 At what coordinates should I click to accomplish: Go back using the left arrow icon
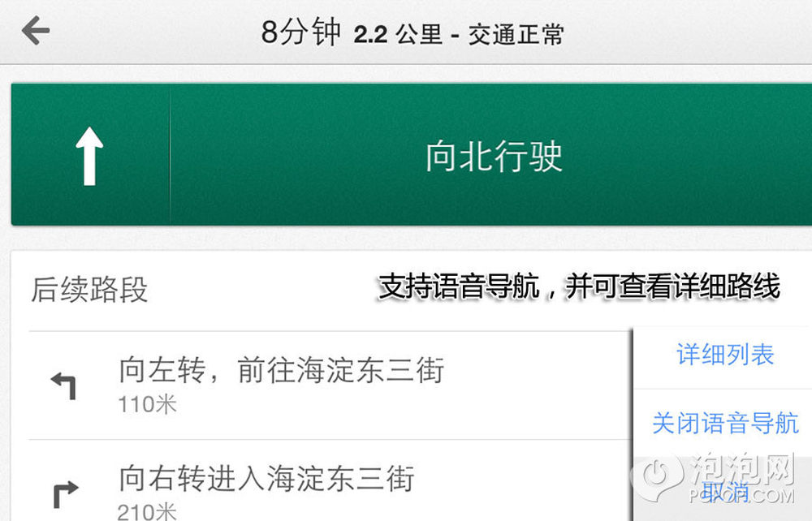pos(35,31)
